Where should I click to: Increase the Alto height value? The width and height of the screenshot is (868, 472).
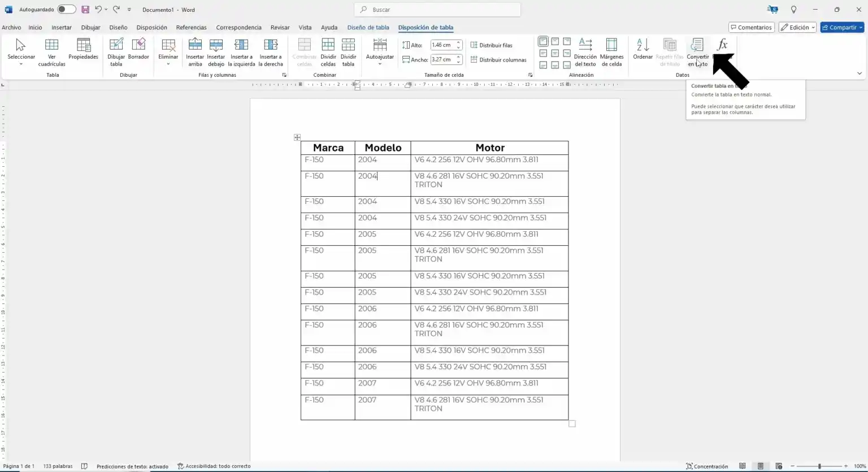[x=459, y=43]
